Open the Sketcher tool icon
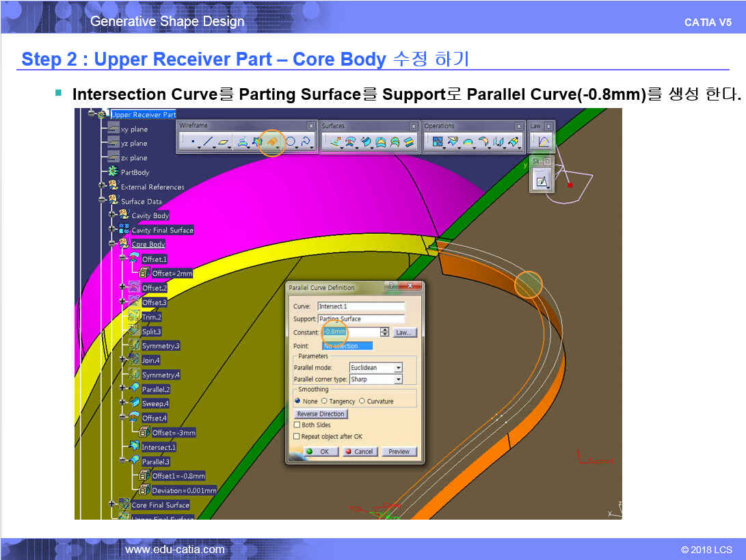746x560 pixels. [x=542, y=181]
